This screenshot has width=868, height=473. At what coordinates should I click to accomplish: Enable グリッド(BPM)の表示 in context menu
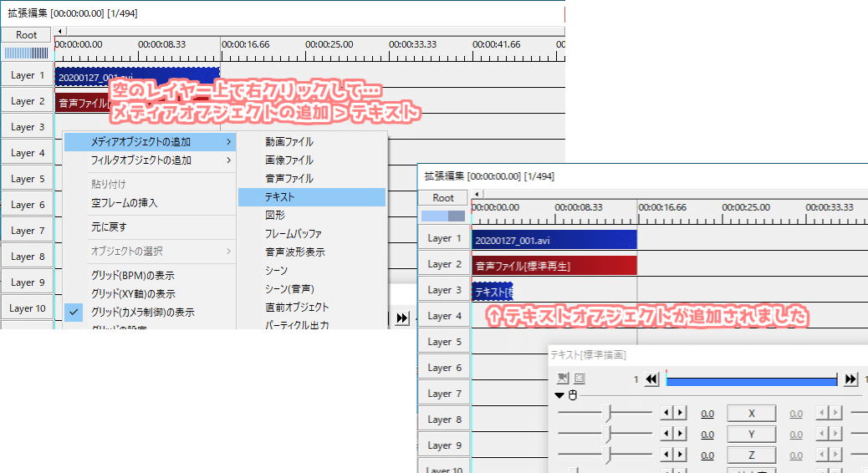133,276
